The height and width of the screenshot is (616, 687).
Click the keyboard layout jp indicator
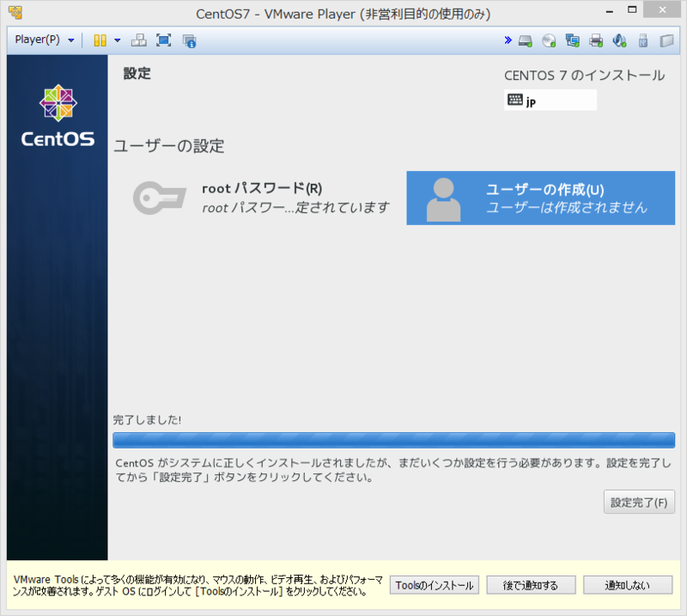pyautogui.click(x=550, y=100)
